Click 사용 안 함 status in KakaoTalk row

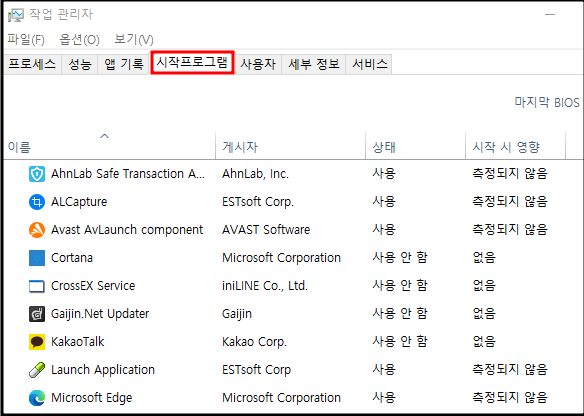[400, 342]
